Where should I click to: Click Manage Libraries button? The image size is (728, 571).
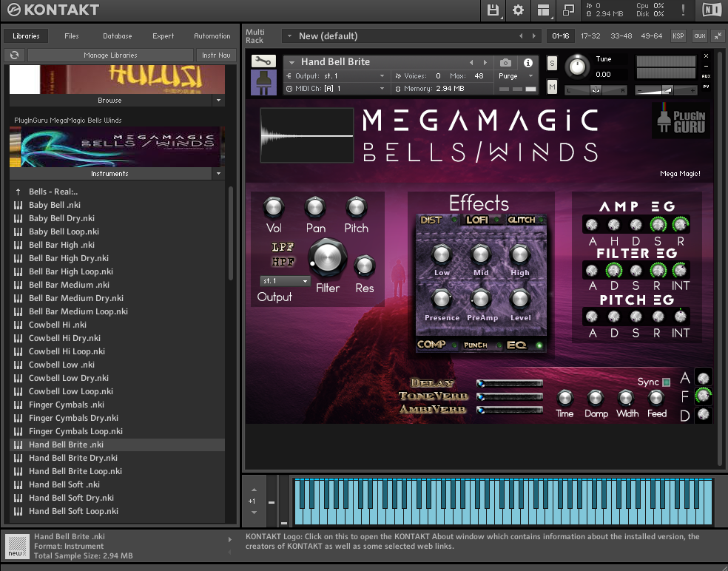coord(110,55)
